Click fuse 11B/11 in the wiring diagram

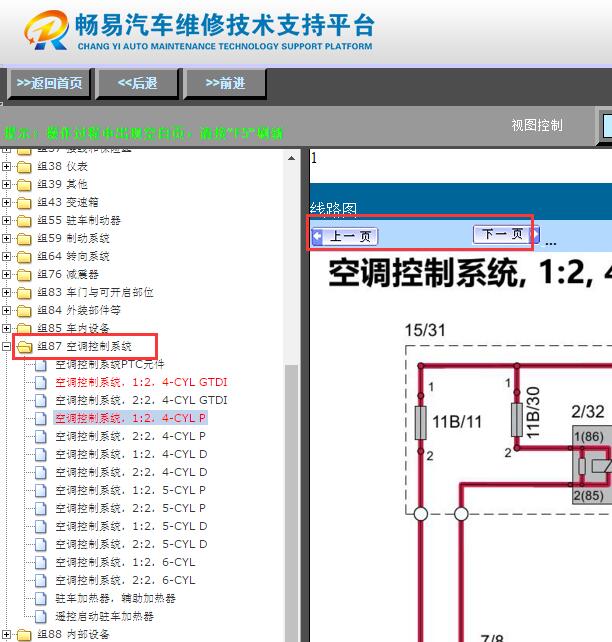coord(421,423)
